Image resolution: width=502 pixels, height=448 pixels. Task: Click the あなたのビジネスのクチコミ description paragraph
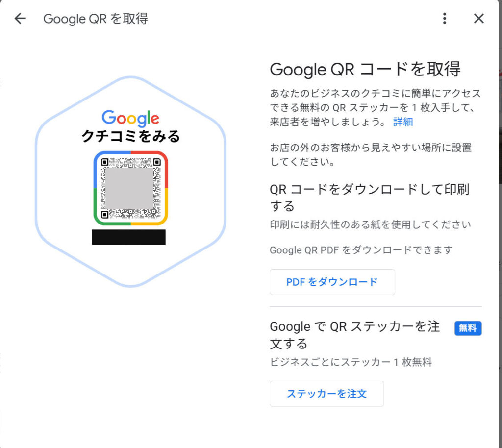tap(375, 107)
